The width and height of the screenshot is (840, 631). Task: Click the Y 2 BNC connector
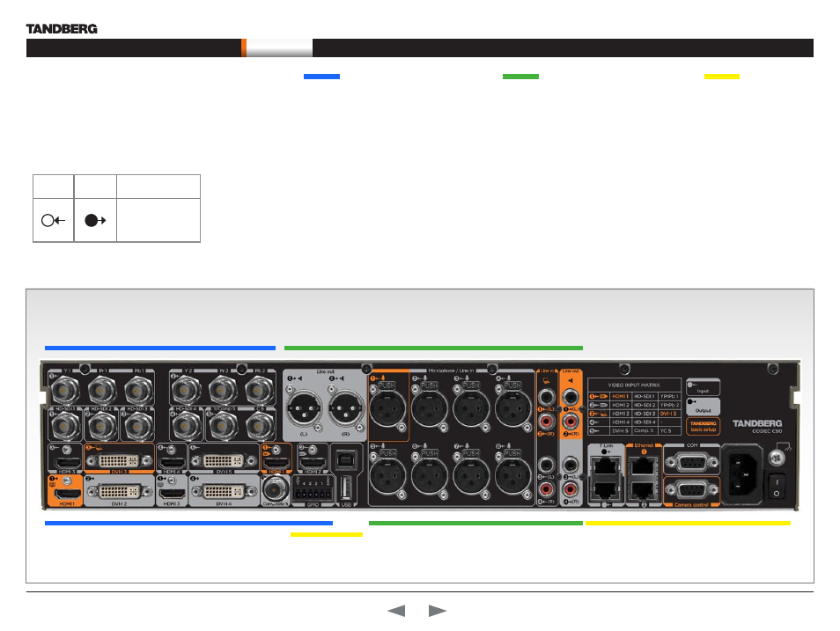[x=186, y=389]
